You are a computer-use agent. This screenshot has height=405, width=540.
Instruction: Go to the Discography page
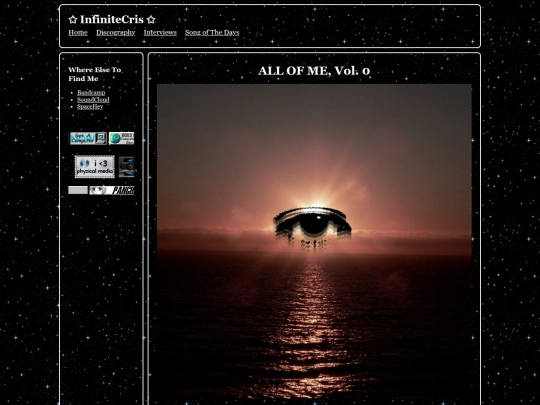coord(115,32)
